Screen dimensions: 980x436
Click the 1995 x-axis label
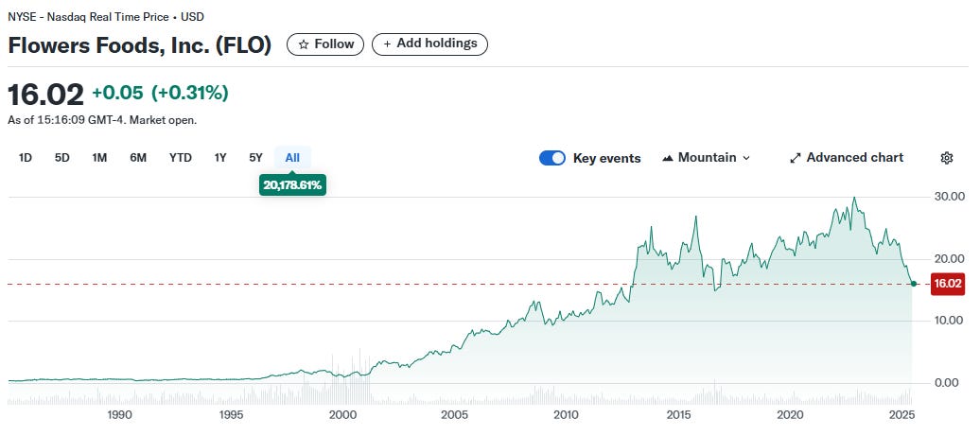tap(231, 414)
